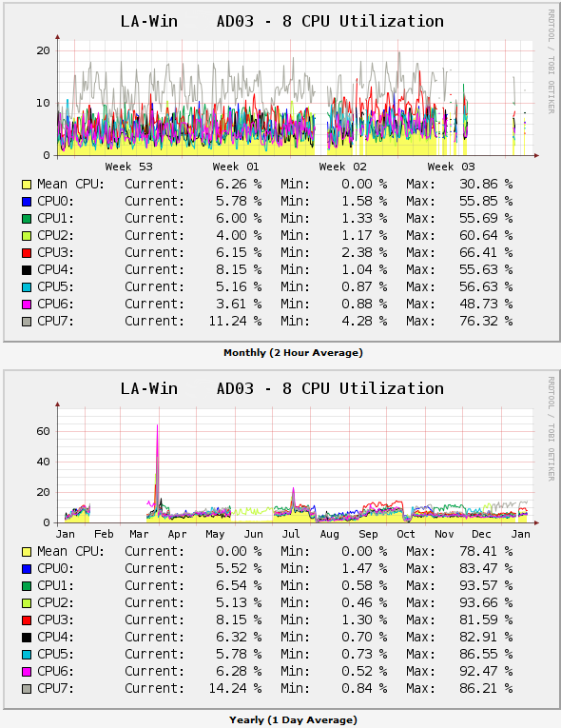This screenshot has width=561, height=728.
Task: Click the 'Yearly (1 Day Average)' caption
Action: (x=293, y=720)
